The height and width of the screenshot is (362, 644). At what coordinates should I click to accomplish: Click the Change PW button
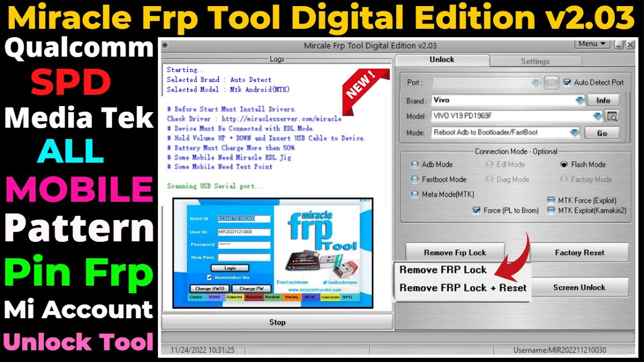(x=251, y=289)
